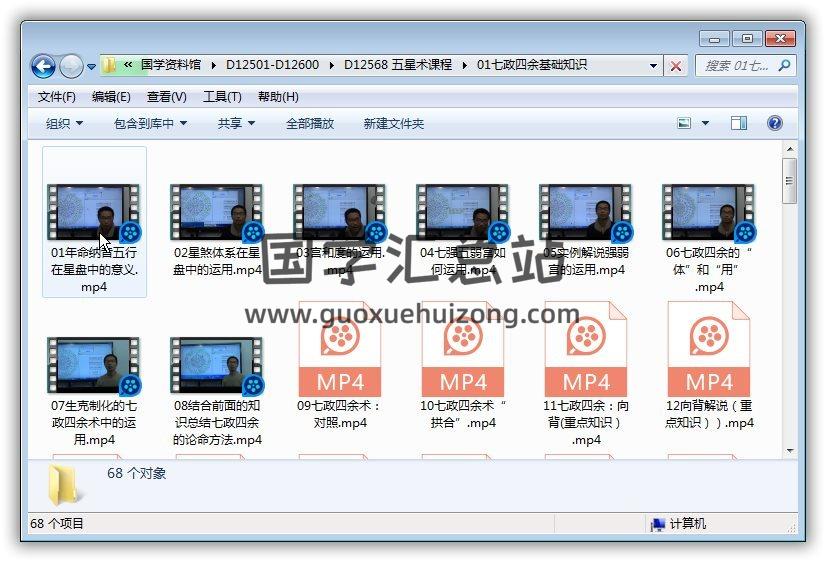Click the vertical scrollbar down arrow
Screen dimensions: 826x562
click(x=790, y=450)
